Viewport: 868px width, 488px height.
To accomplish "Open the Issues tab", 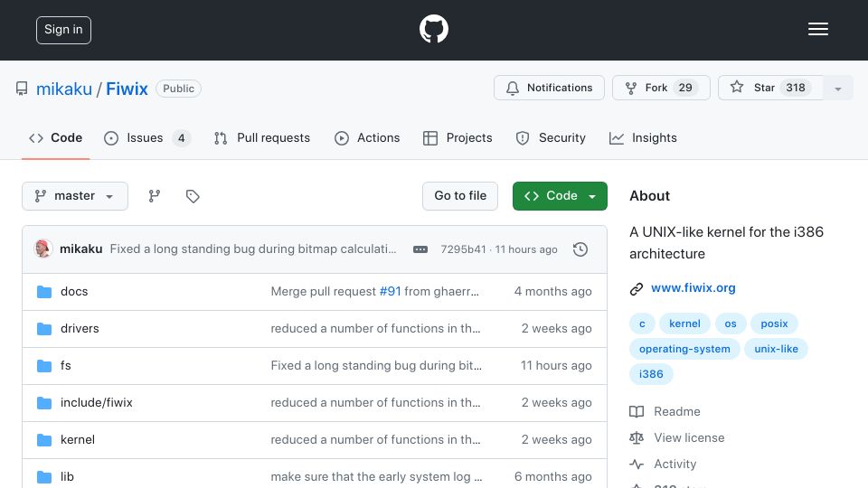I will [147, 137].
